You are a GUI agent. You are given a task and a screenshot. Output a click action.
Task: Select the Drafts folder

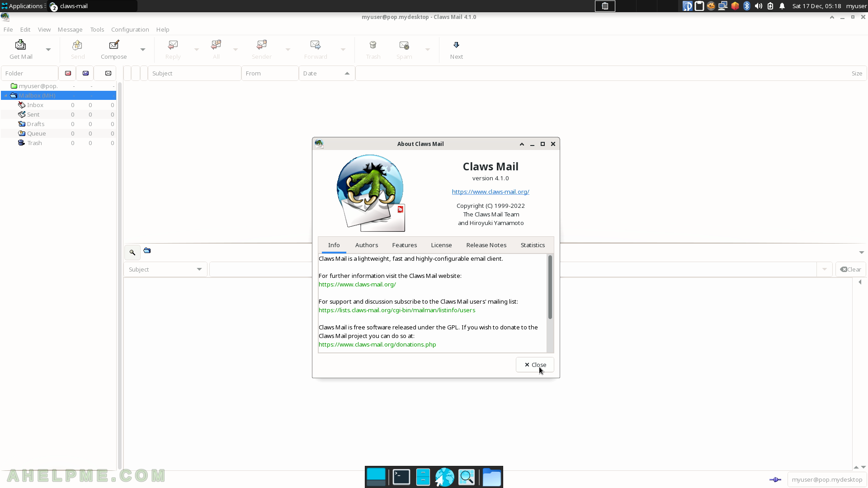tap(58, 124)
